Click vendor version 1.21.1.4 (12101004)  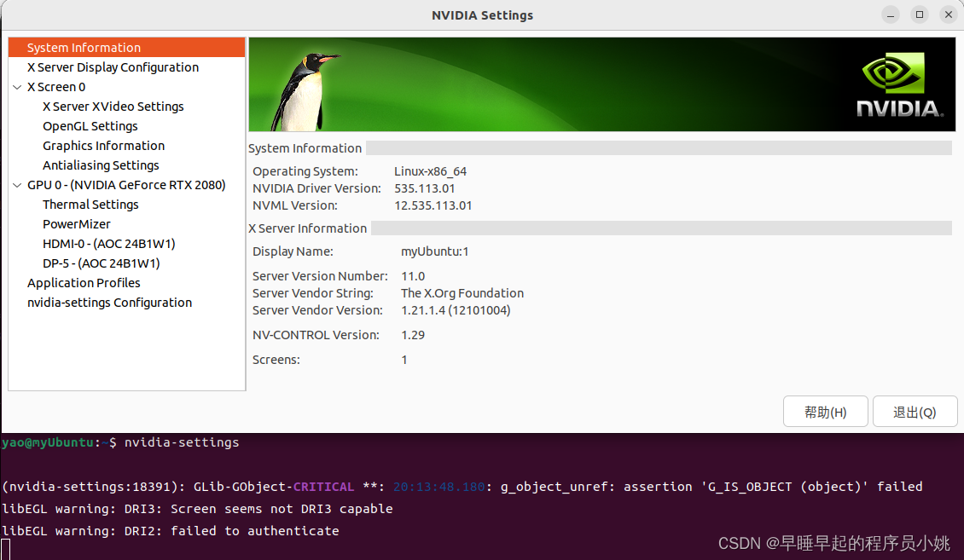[456, 311]
